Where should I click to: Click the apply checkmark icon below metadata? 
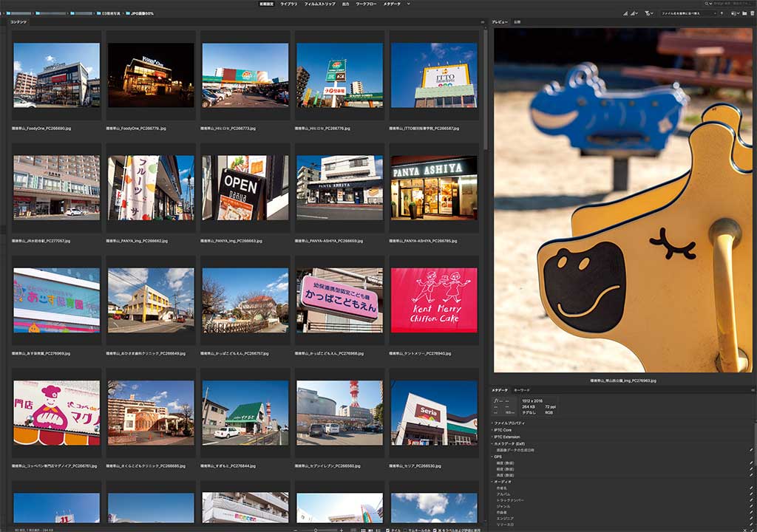tap(752, 530)
